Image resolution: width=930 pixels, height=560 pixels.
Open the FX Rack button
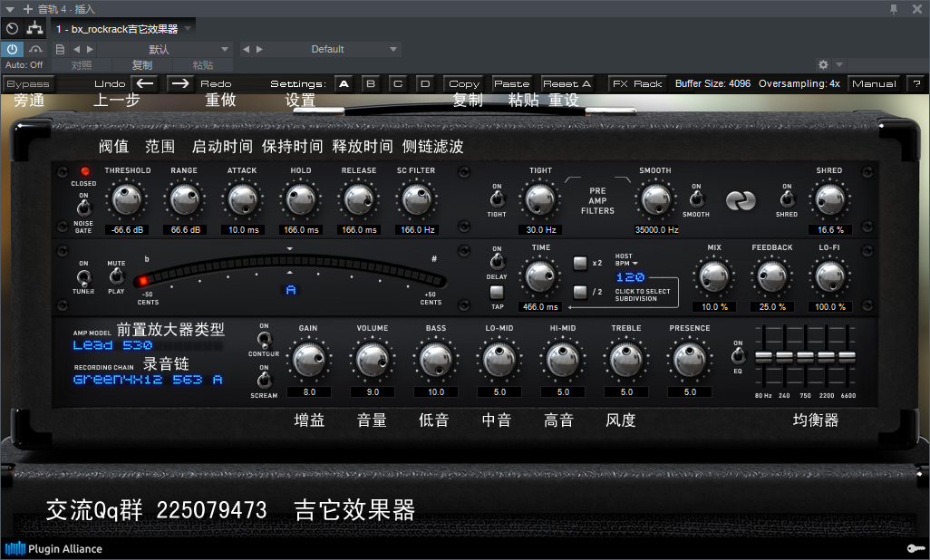click(x=637, y=83)
